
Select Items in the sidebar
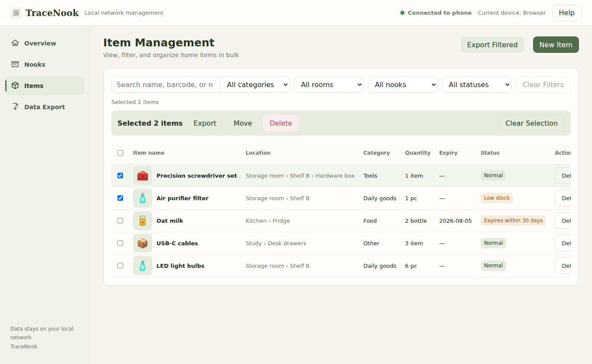[x=45, y=85]
